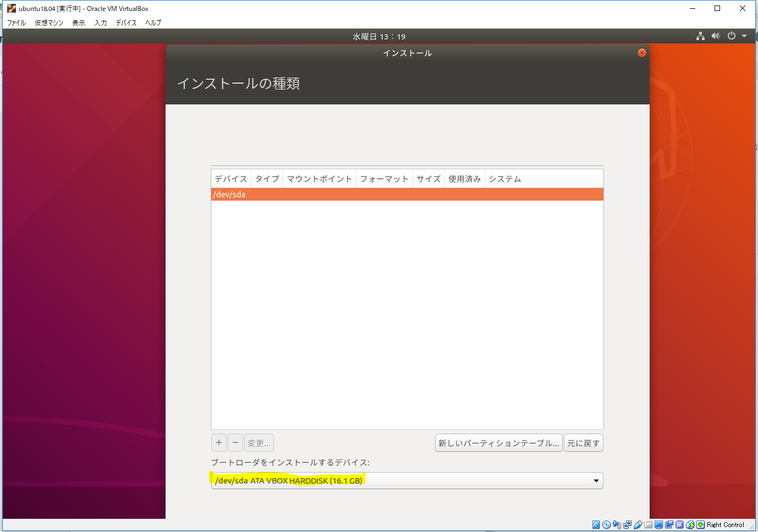Click the 変更... button

coord(259,443)
